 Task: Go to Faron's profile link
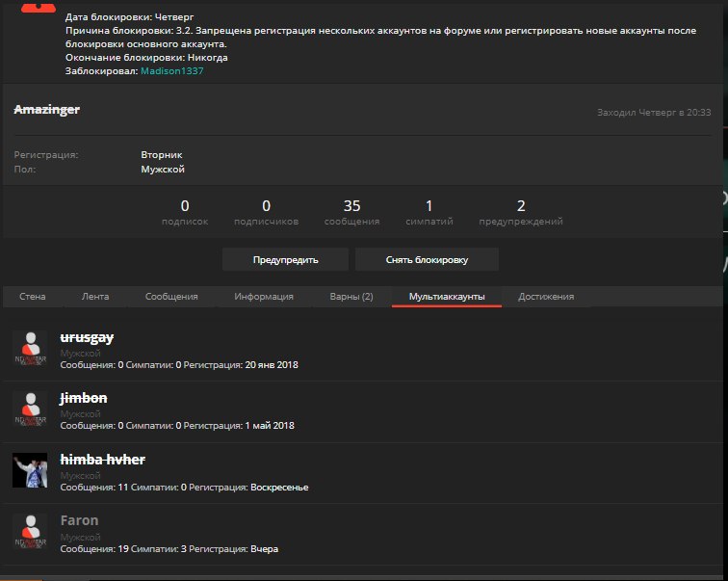[79, 520]
